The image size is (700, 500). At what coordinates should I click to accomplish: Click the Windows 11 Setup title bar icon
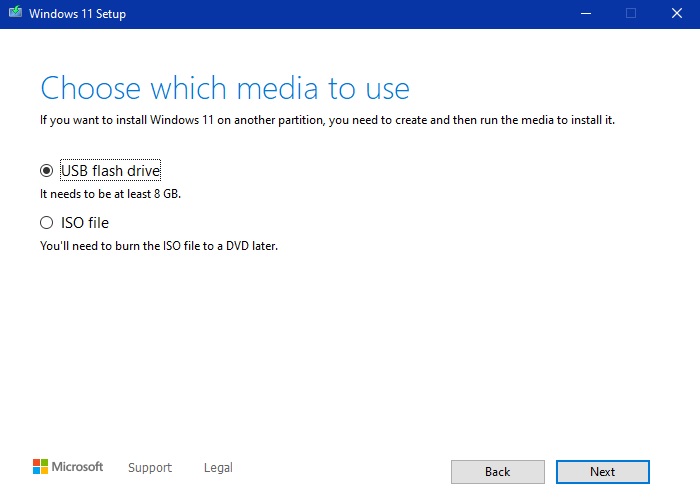coord(15,12)
